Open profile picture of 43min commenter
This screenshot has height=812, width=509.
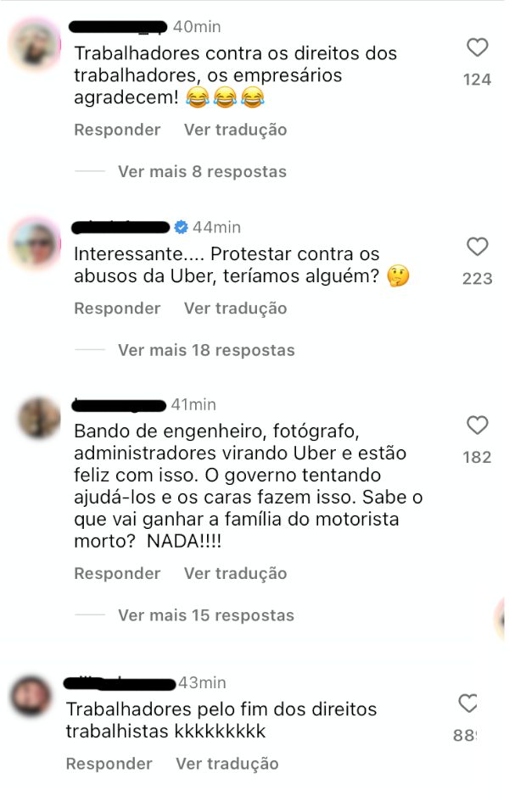coord(31,696)
